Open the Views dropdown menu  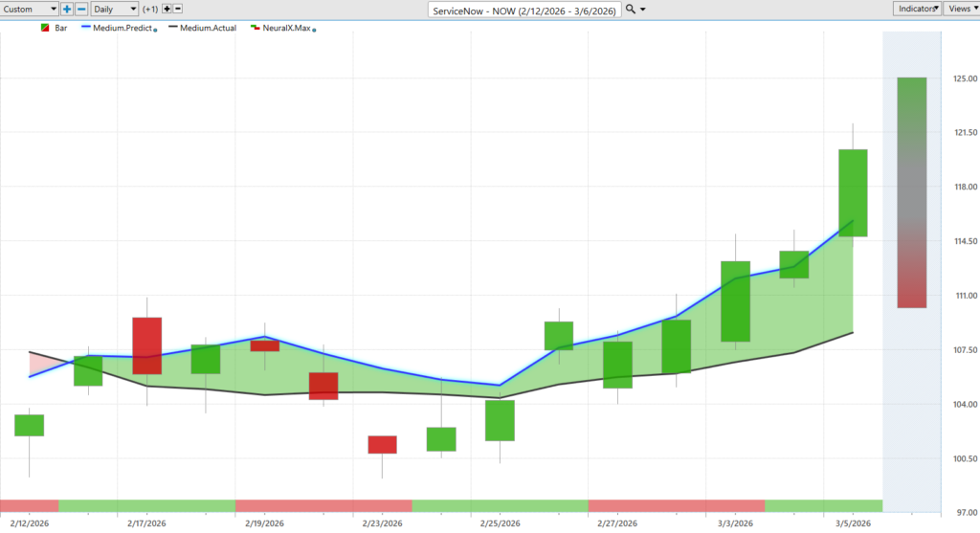coord(961,8)
